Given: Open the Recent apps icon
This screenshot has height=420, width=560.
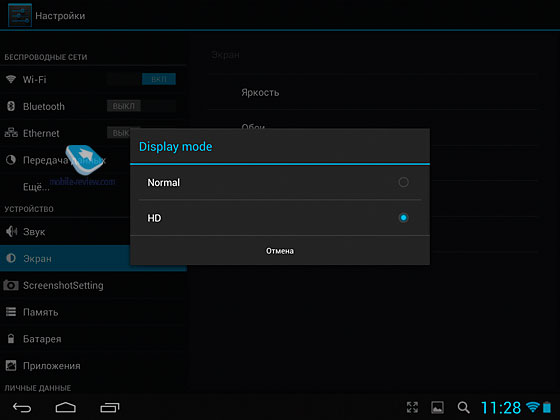Looking at the screenshot, I should tap(110, 408).
